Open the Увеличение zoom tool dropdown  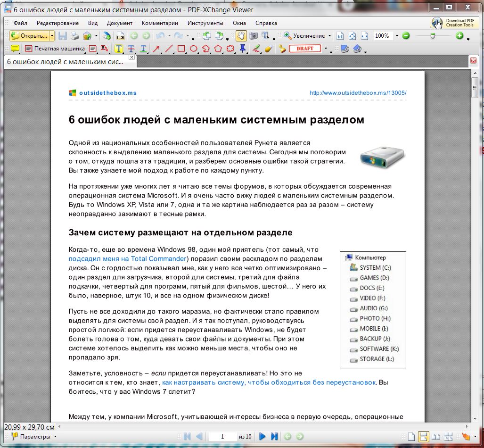[329, 36]
